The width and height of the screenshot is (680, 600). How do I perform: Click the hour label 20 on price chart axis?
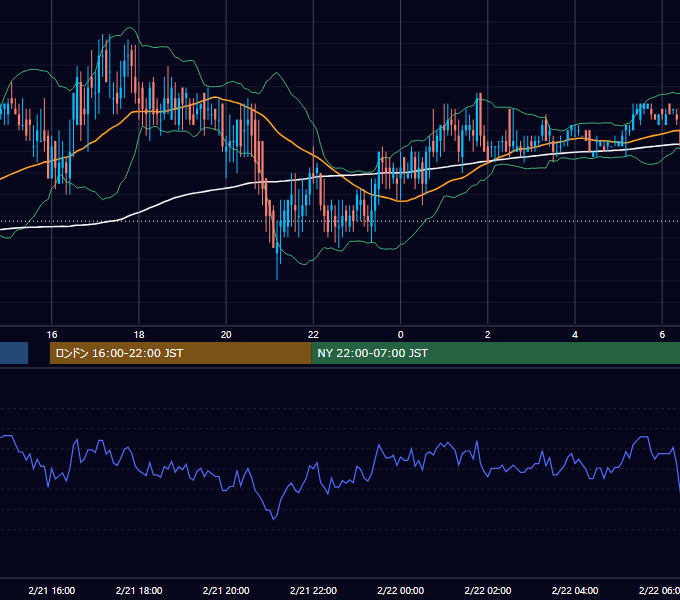click(226, 335)
